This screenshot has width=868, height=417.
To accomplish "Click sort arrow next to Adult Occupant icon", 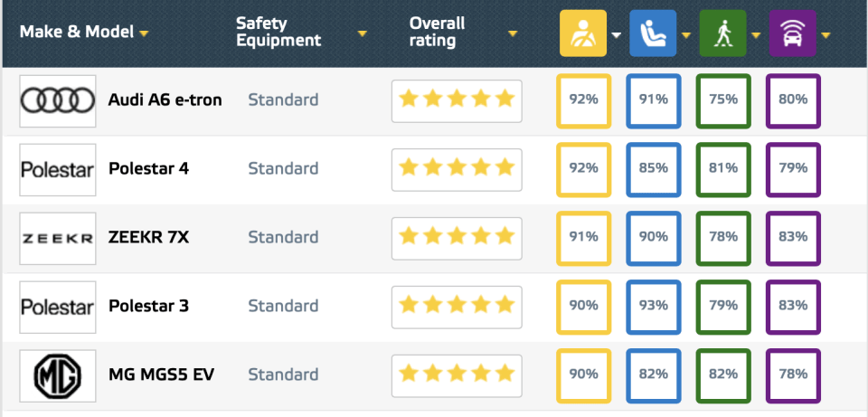I will coord(616,35).
